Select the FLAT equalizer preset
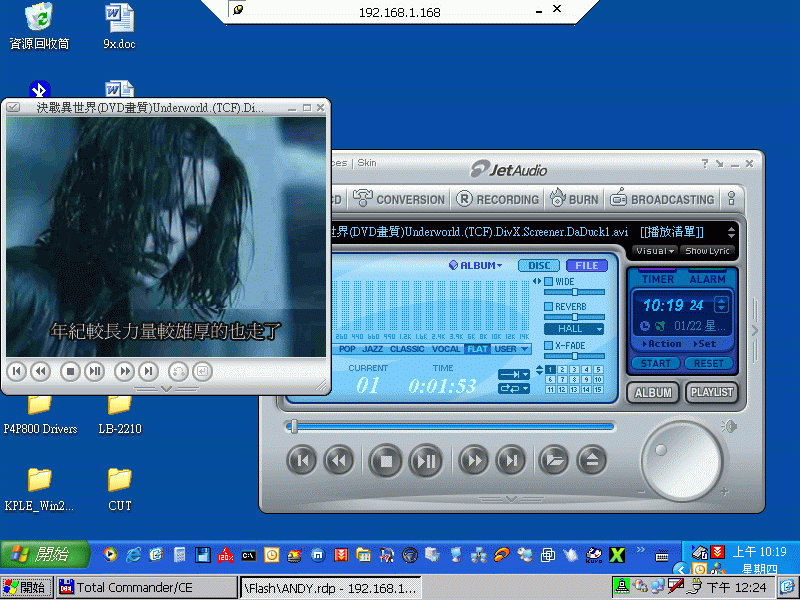 pos(478,349)
